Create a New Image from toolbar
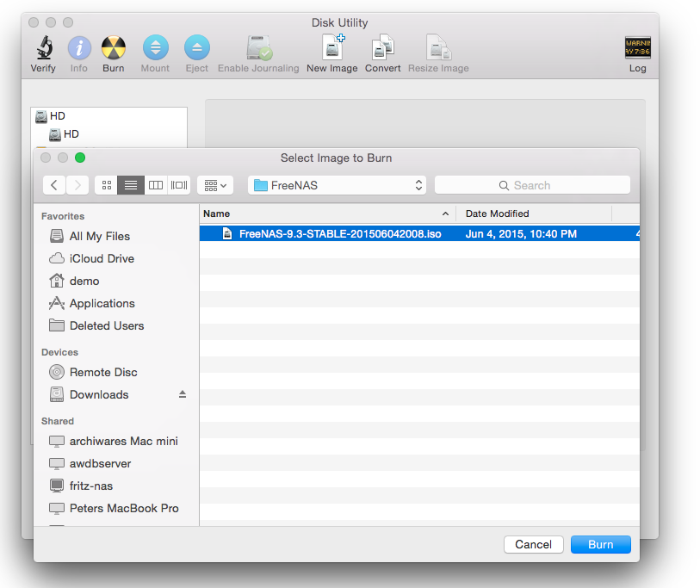This screenshot has height=588, width=700. [332, 46]
